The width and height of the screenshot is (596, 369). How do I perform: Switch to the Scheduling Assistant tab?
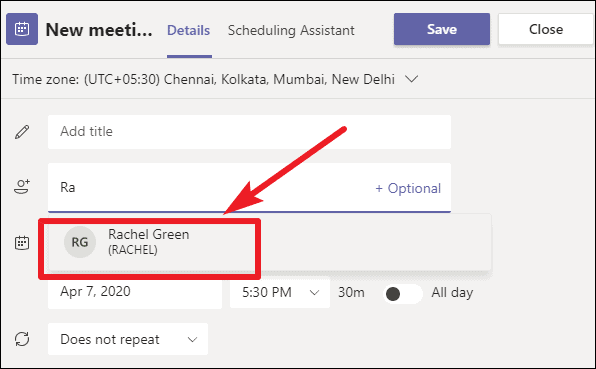(x=291, y=30)
